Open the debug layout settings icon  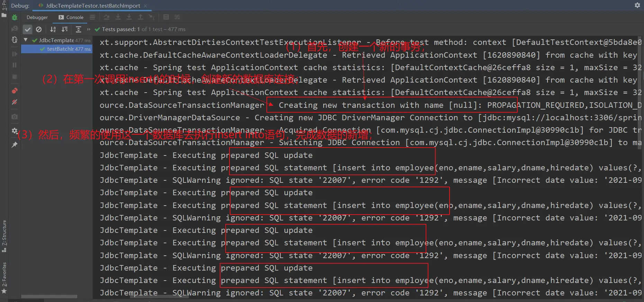point(92,17)
